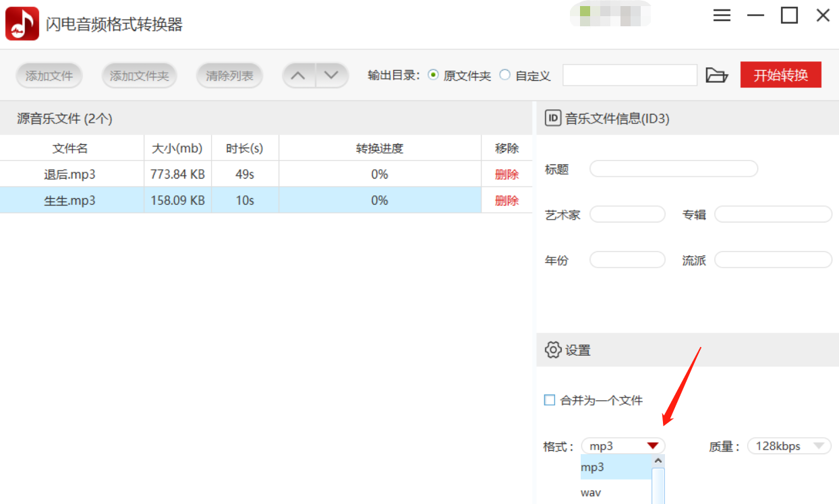Click the settings gear icon
839x504 pixels.
553,350
